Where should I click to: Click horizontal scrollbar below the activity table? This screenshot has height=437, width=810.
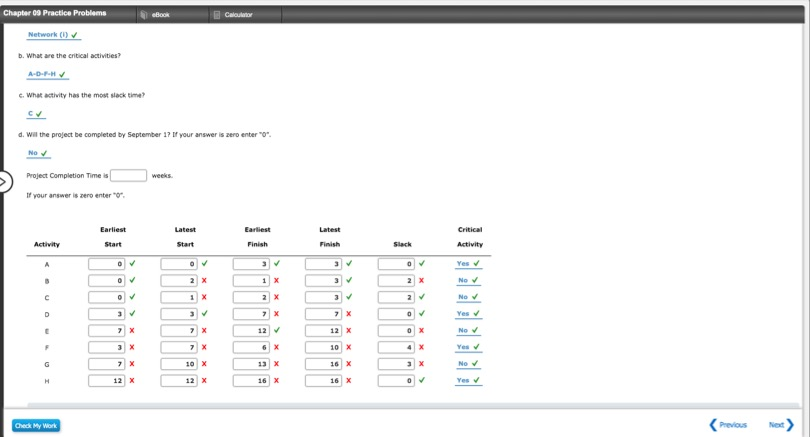click(413, 405)
